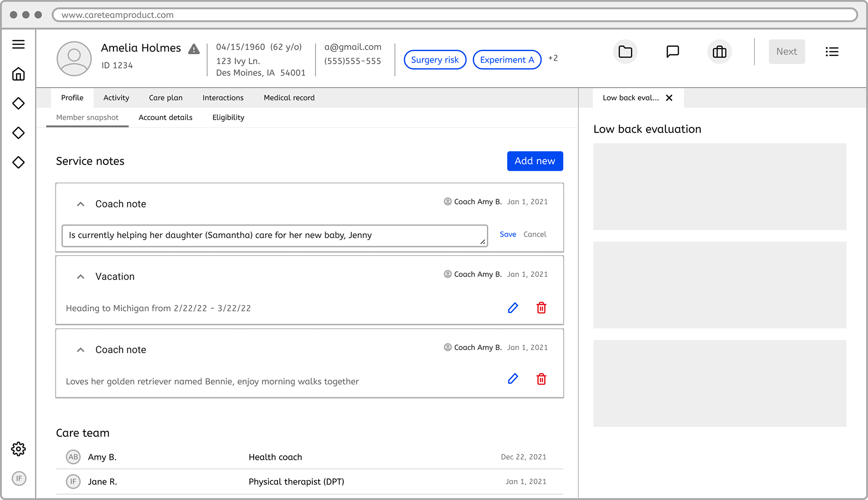Select the Eligibility sub-tab

pyautogui.click(x=228, y=117)
